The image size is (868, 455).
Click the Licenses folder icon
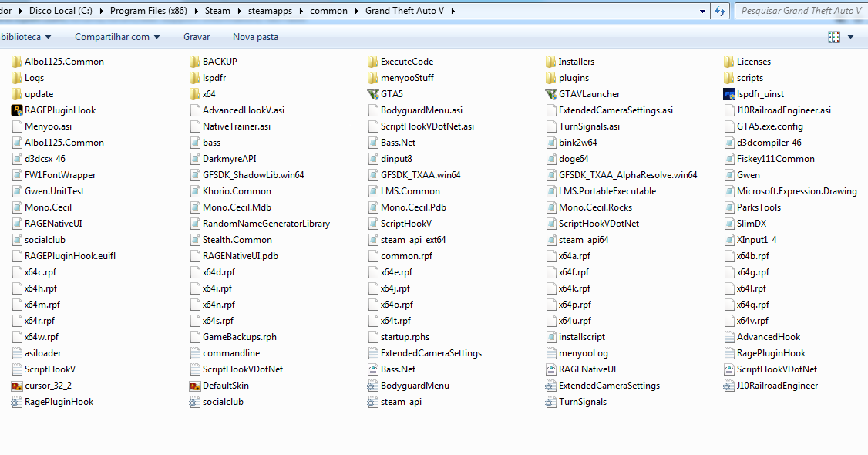pyautogui.click(x=729, y=62)
